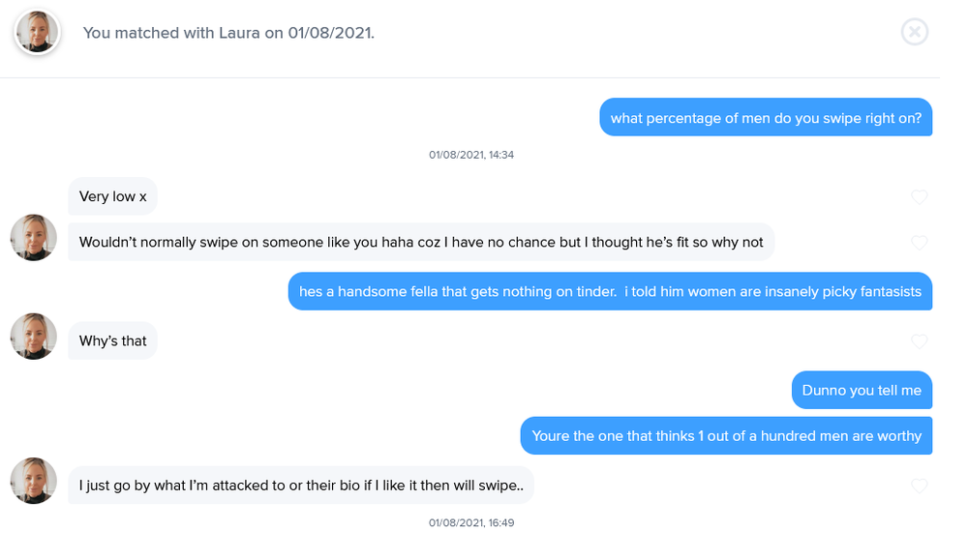Select the "what percentage of men" message bubble
Image resolution: width=968 pixels, height=560 pixels.
(765, 118)
